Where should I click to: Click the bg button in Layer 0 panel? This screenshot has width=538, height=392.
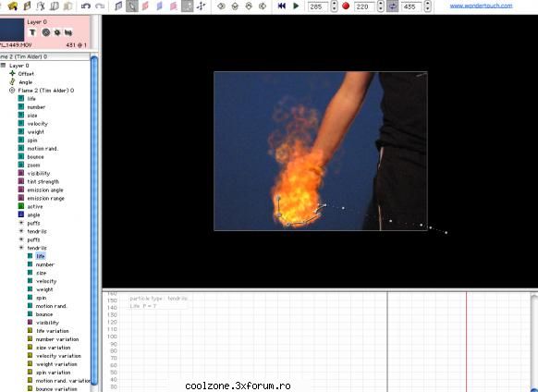point(68,32)
